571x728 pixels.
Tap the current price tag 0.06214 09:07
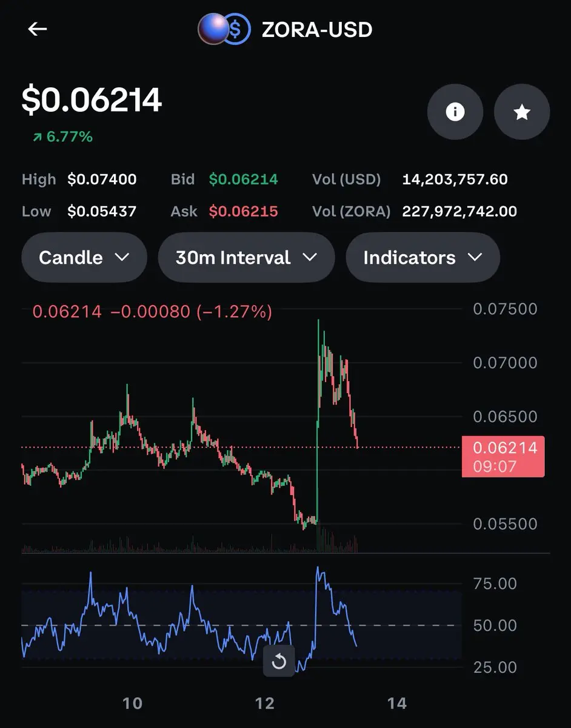pos(503,456)
